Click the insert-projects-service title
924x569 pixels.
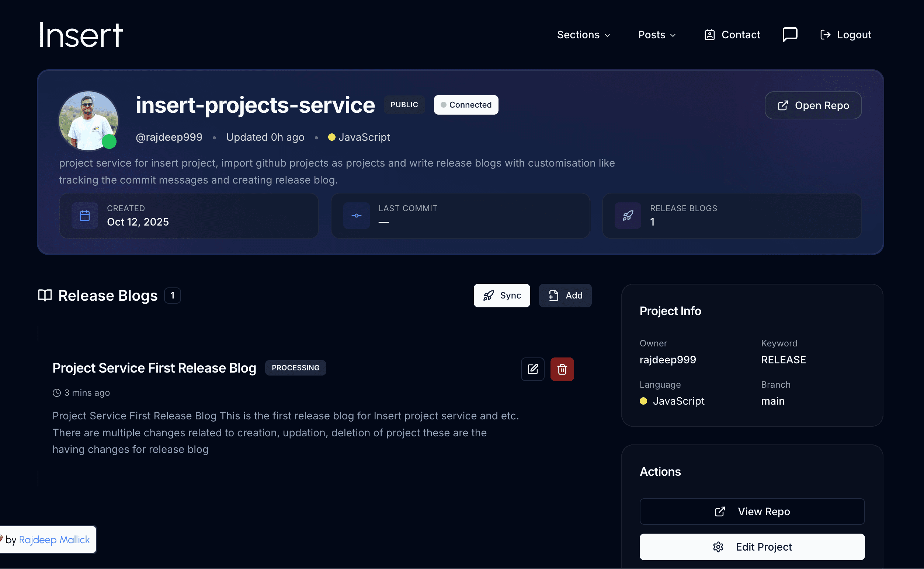tap(255, 105)
